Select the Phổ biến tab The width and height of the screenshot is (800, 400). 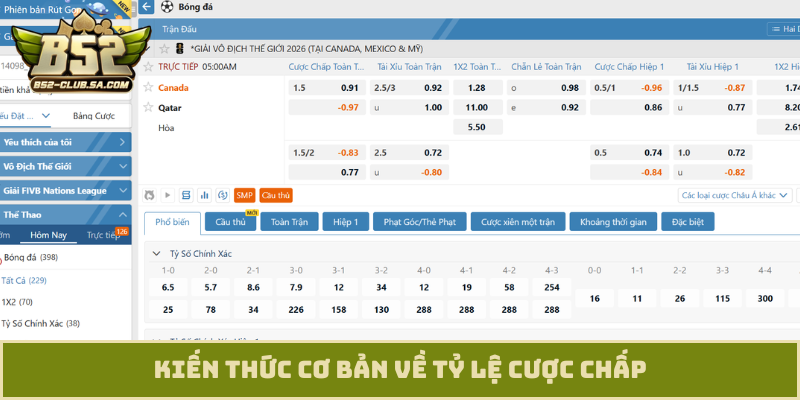point(172,222)
